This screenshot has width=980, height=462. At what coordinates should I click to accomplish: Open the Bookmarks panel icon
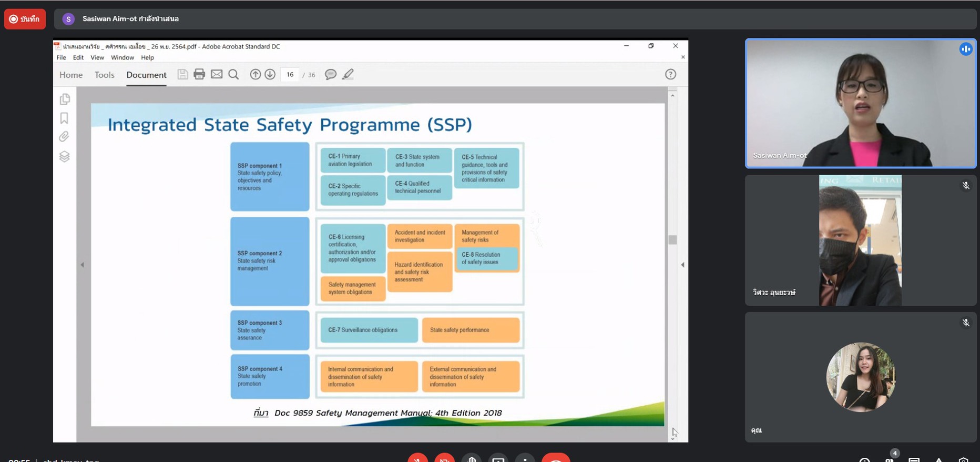coord(64,118)
